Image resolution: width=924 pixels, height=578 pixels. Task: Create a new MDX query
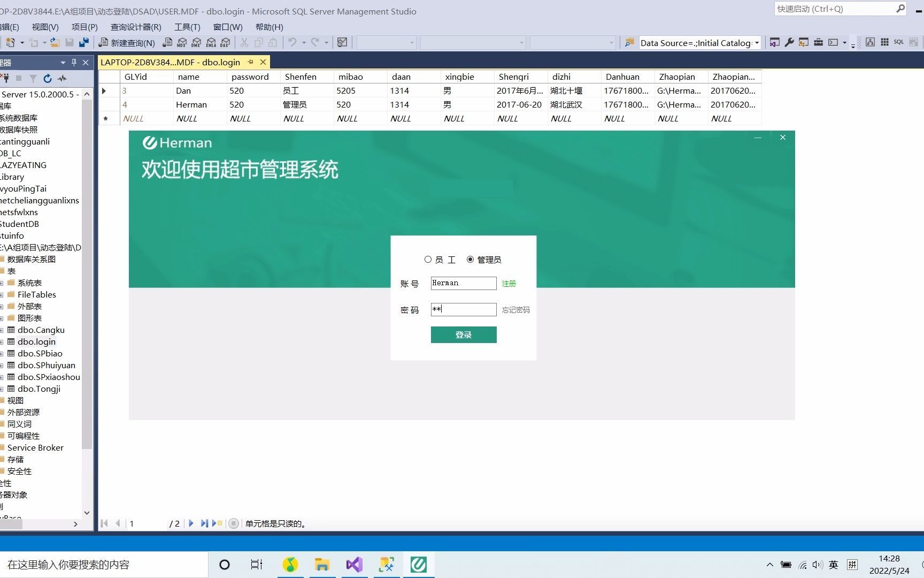pos(182,42)
